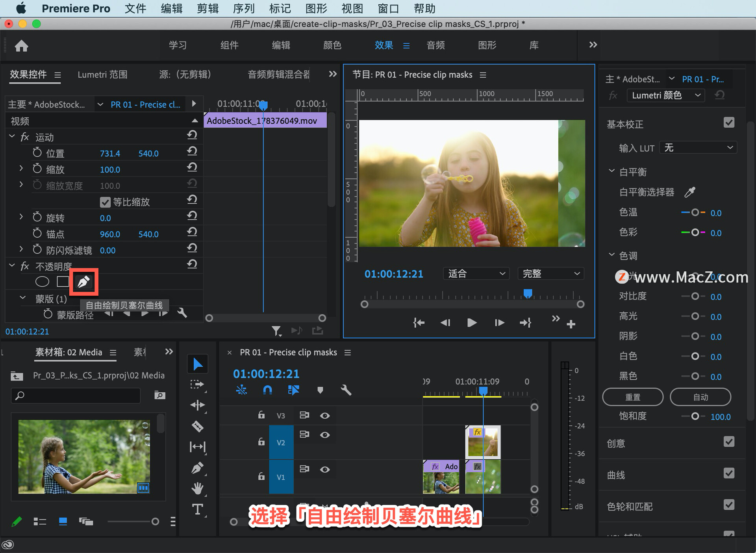Toggle the Creative section checkbox

pyautogui.click(x=729, y=442)
